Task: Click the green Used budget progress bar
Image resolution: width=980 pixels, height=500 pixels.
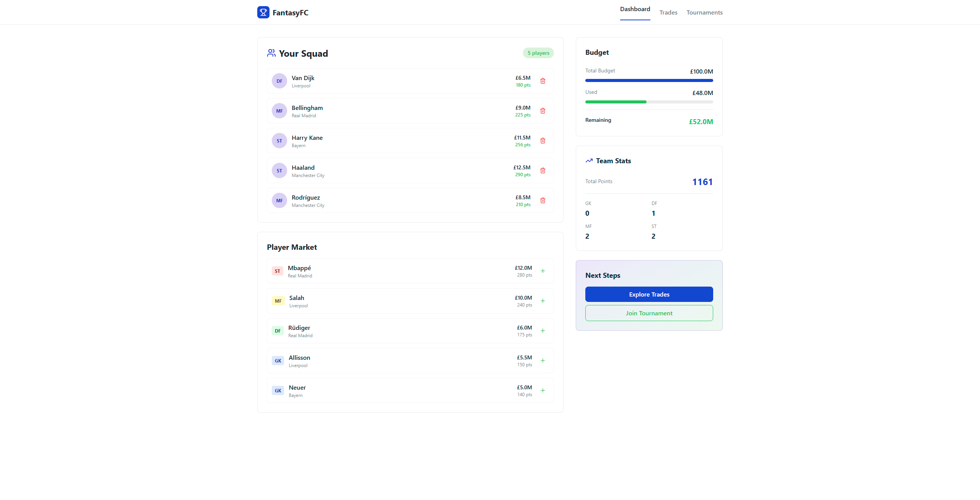Action: 616,102
